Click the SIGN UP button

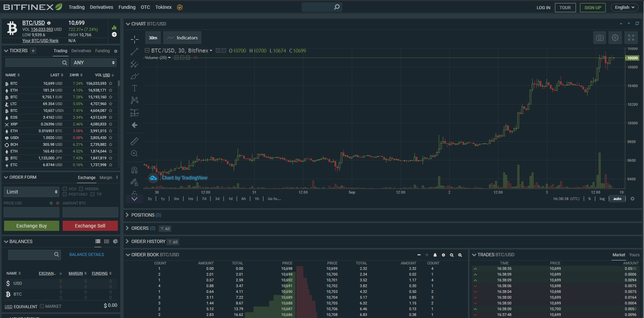[x=593, y=7]
